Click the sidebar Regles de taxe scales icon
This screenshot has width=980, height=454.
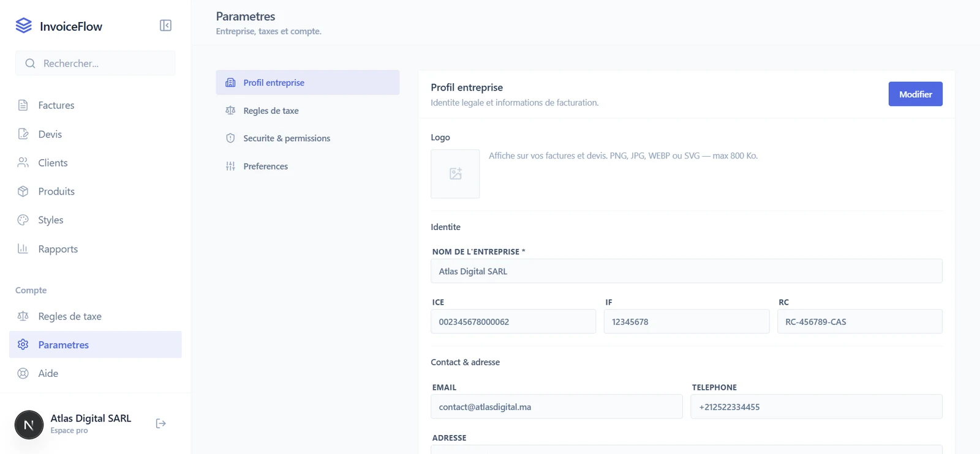pos(23,316)
